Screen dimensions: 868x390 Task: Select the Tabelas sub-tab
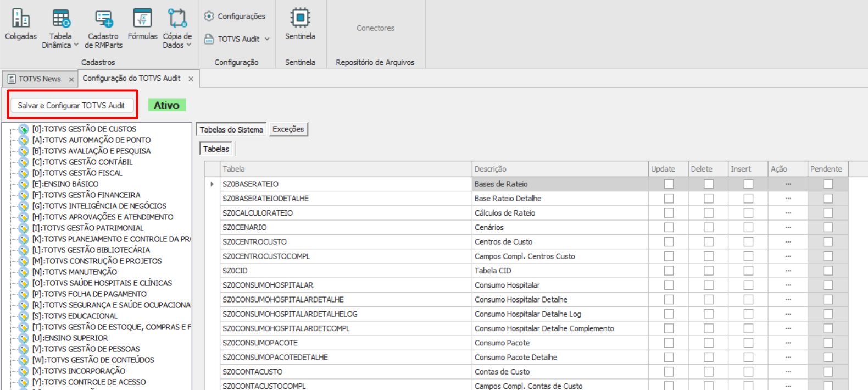[216, 149]
